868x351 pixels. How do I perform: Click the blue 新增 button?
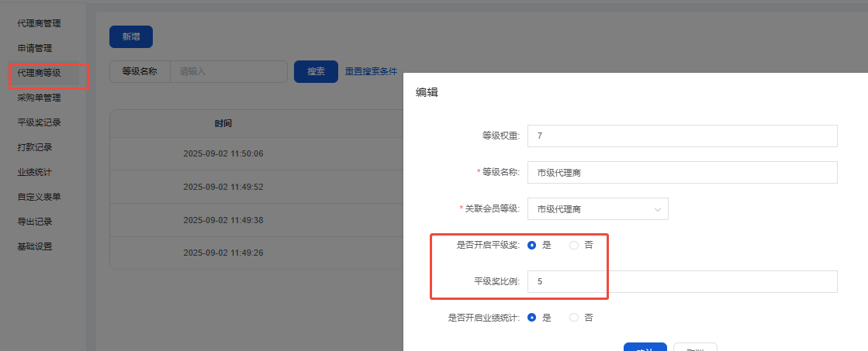pos(130,37)
